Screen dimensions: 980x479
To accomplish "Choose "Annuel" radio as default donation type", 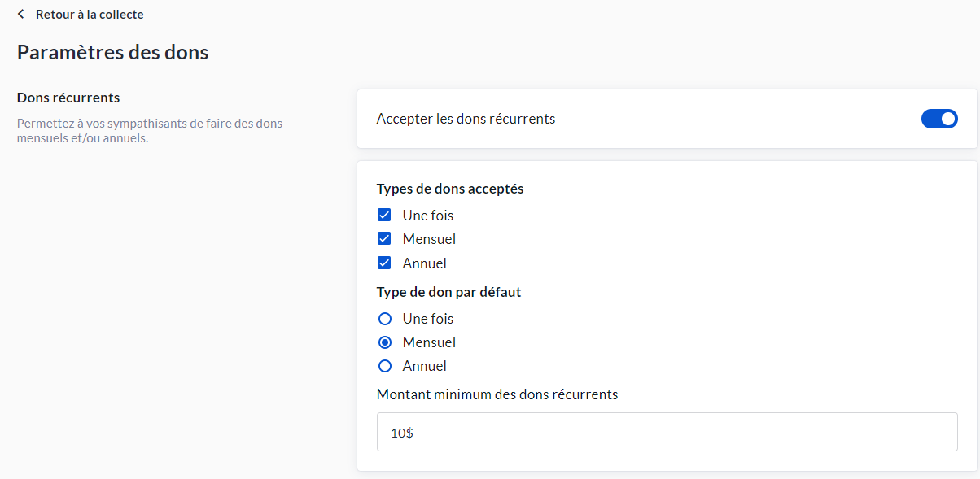I will point(385,366).
